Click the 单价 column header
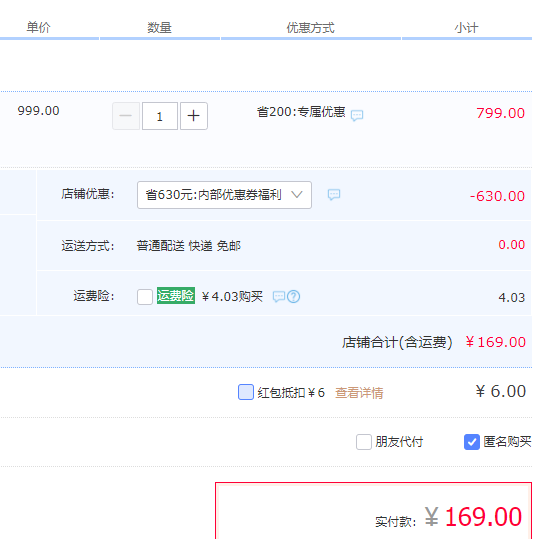Screen dimensions: 541x539 39,27
